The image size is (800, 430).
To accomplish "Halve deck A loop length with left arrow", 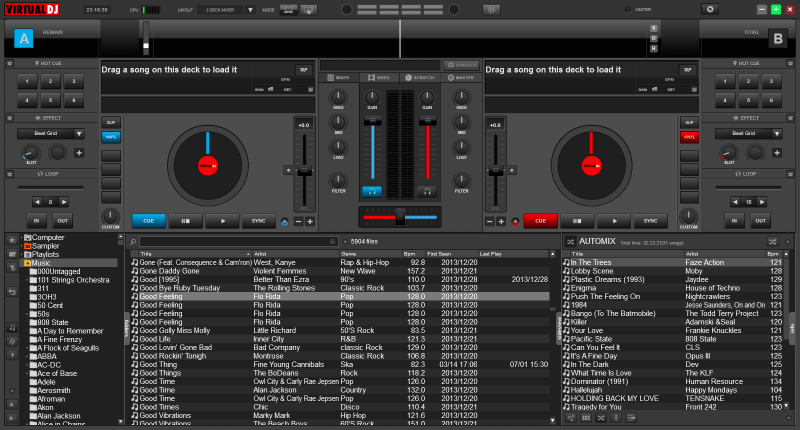I will [x=37, y=202].
